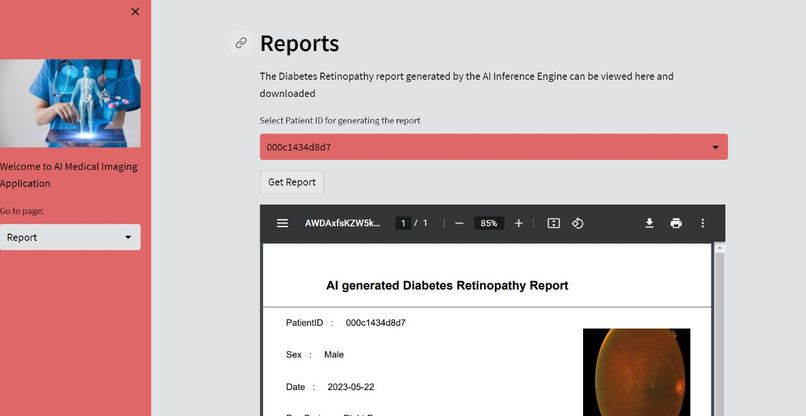Open the PDF viewer more options menu

[703, 223]
